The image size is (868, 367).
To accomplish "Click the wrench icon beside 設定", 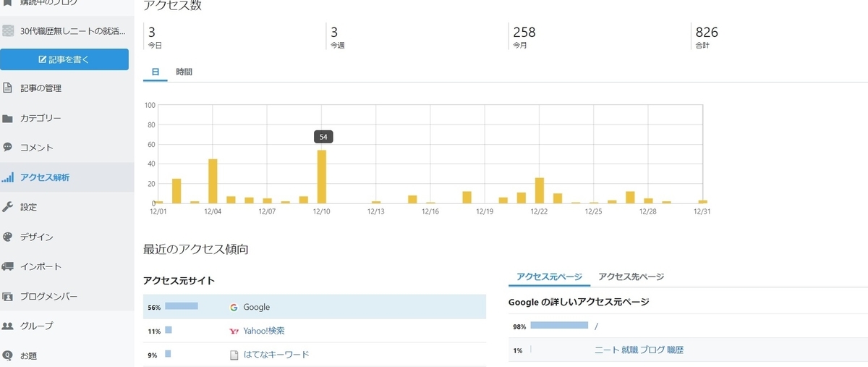I will [x=8, y=206].
